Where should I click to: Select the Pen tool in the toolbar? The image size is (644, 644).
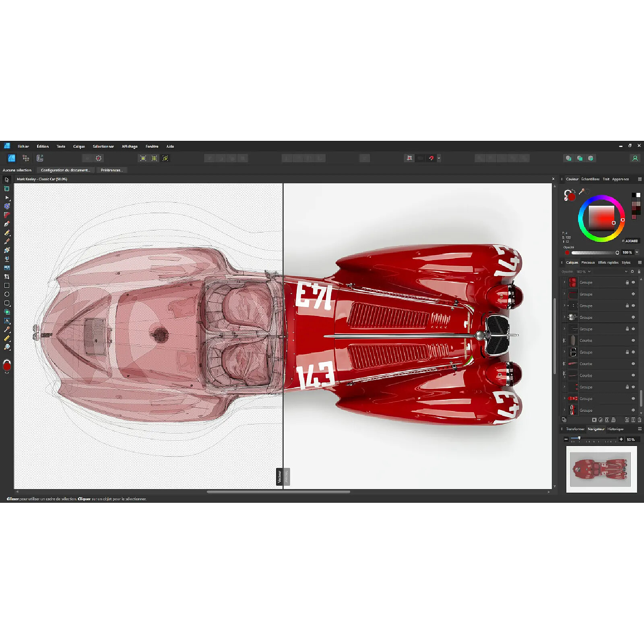coord(7,224)
